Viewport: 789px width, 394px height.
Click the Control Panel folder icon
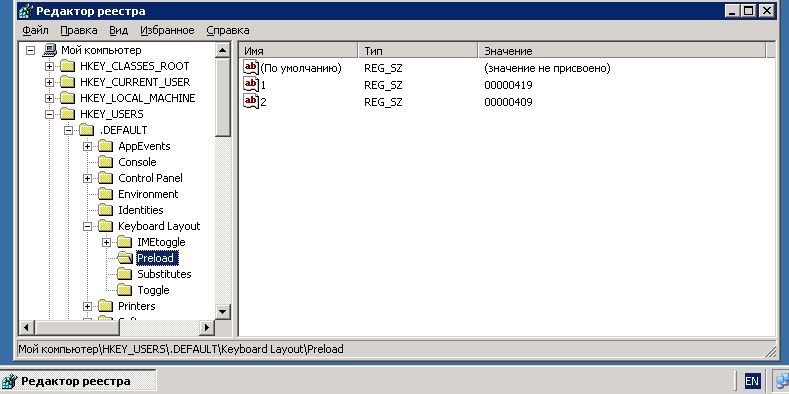tap(106, 178)
